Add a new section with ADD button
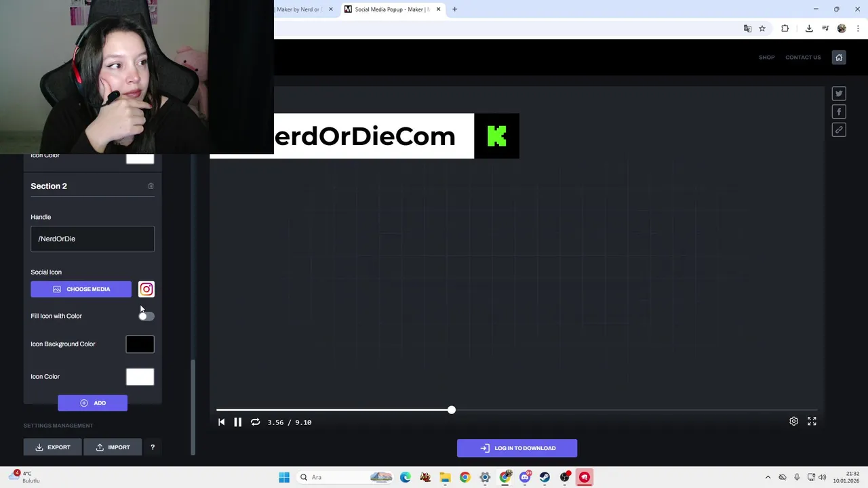The height and width of the screenshot is (488, 868). 92,403
